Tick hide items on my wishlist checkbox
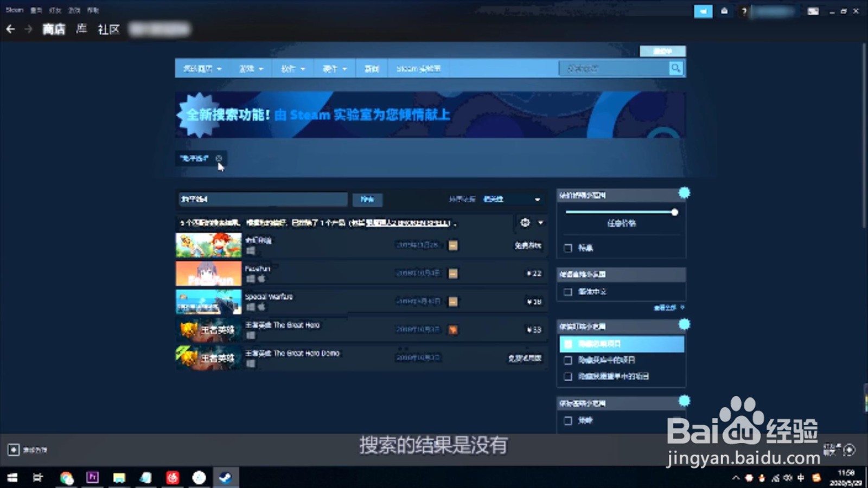 click(568, 376)
